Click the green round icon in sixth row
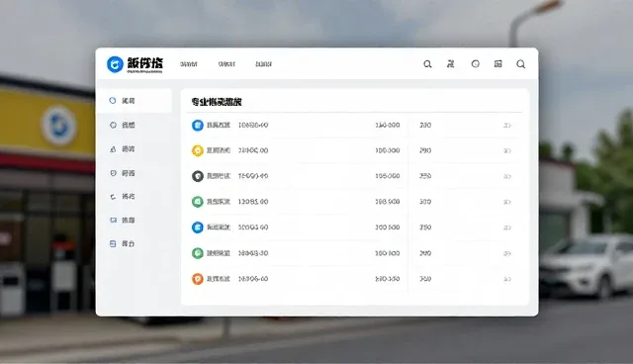 198,253
